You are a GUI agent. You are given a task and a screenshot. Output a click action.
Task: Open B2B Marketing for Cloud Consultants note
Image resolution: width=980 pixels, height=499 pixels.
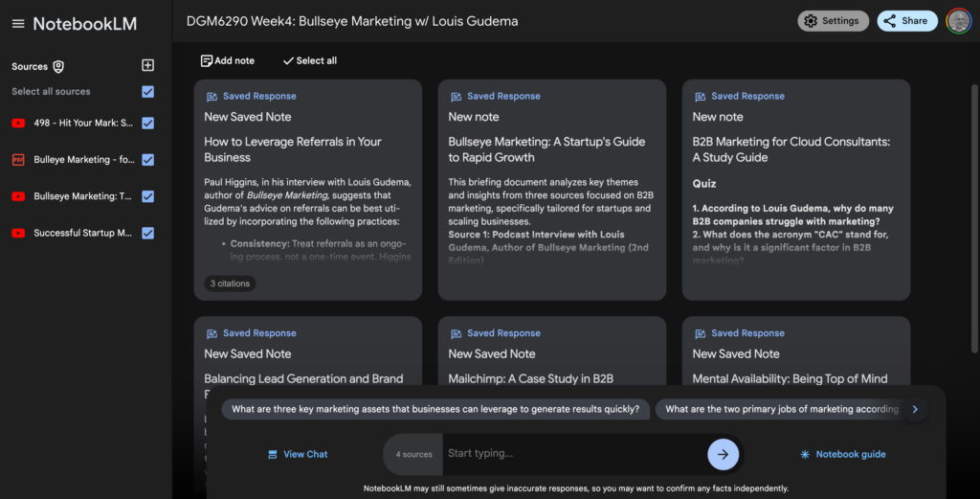click(796, 190)
